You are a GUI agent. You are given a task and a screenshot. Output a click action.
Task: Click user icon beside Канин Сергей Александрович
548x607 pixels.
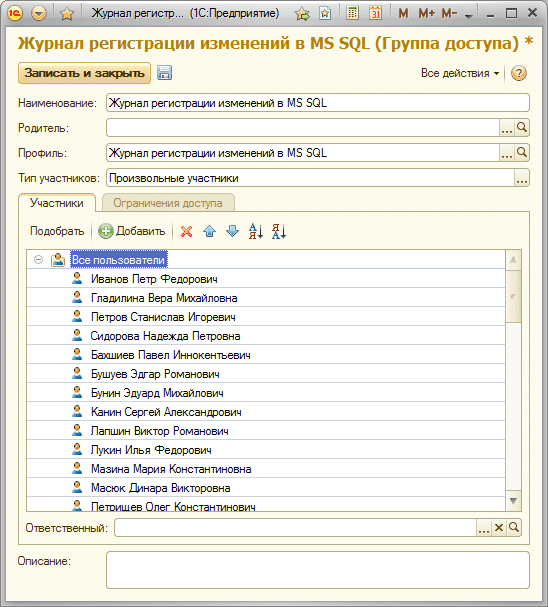[x=77, y=411]
